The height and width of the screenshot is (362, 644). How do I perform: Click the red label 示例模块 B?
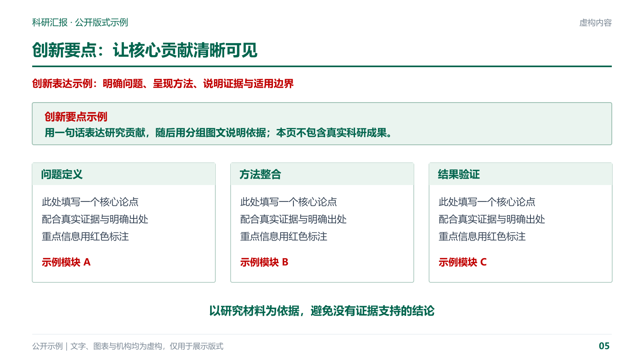tap(264, 262)
